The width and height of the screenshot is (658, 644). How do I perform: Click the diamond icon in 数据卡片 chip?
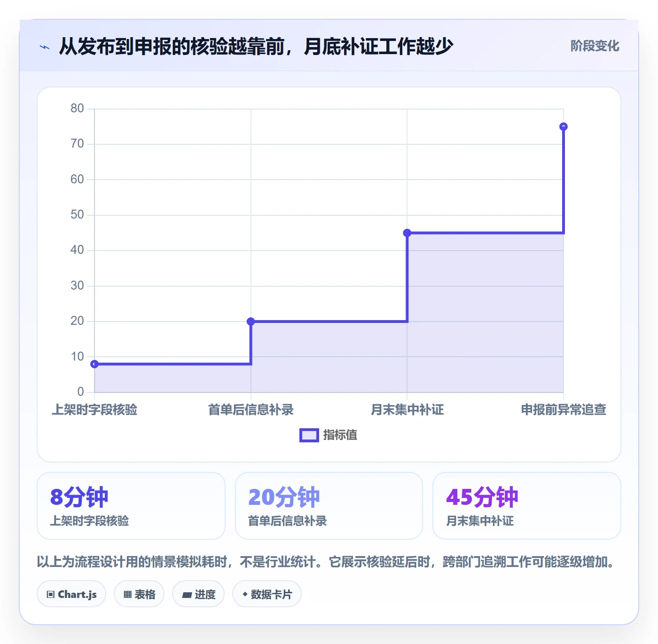coord(245,594)
